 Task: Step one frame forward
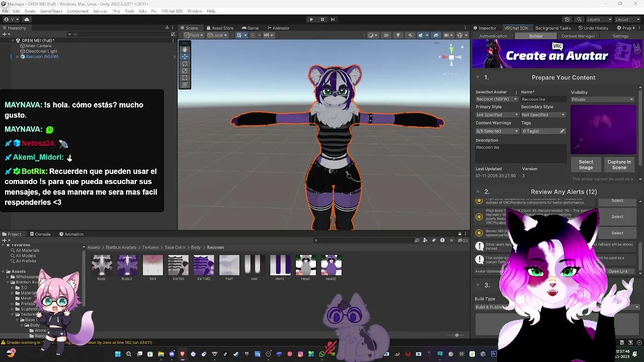333,19
